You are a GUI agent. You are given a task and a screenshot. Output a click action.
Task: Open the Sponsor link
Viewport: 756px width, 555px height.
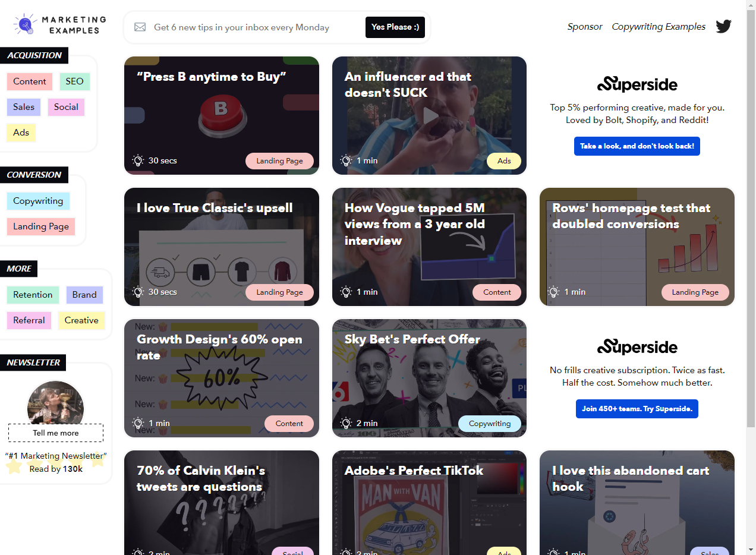click(x=584, y=27)
